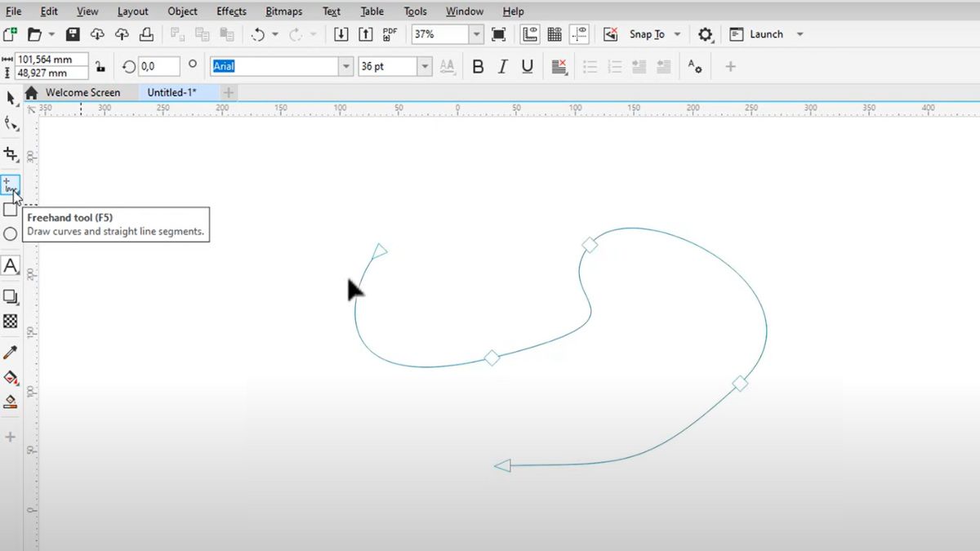Click the rotation angle icon
Screen dimensions: 980x551
(129, 67)
